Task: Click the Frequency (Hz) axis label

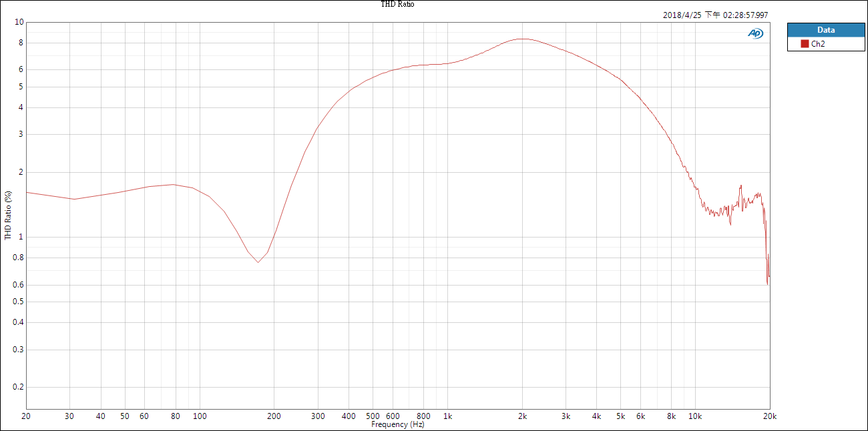Action: pos(398,424)
